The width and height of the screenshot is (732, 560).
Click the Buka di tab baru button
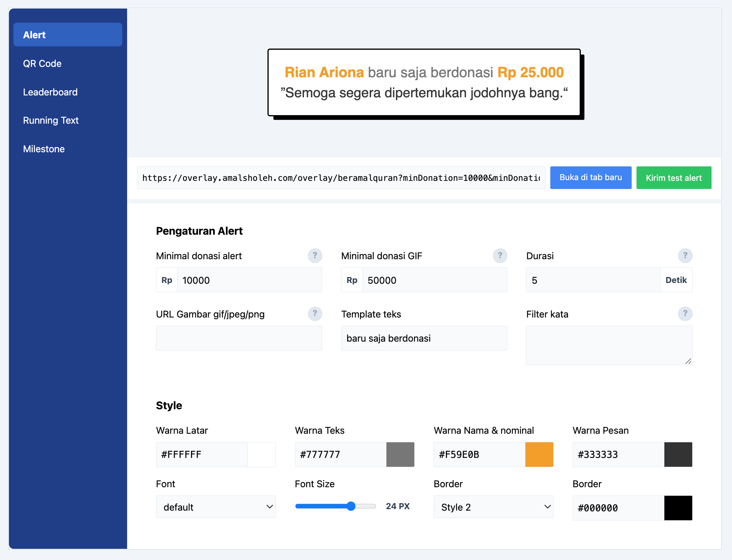click(590, 178)
